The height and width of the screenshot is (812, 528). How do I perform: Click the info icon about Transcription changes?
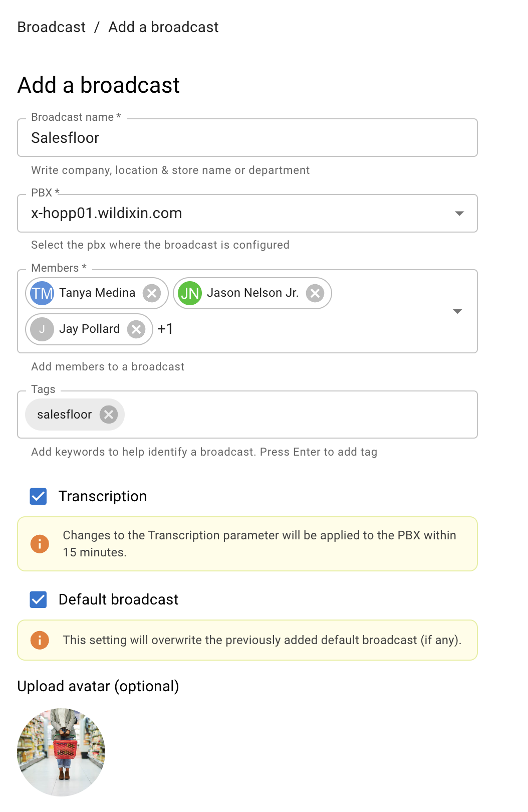[40, 543]
